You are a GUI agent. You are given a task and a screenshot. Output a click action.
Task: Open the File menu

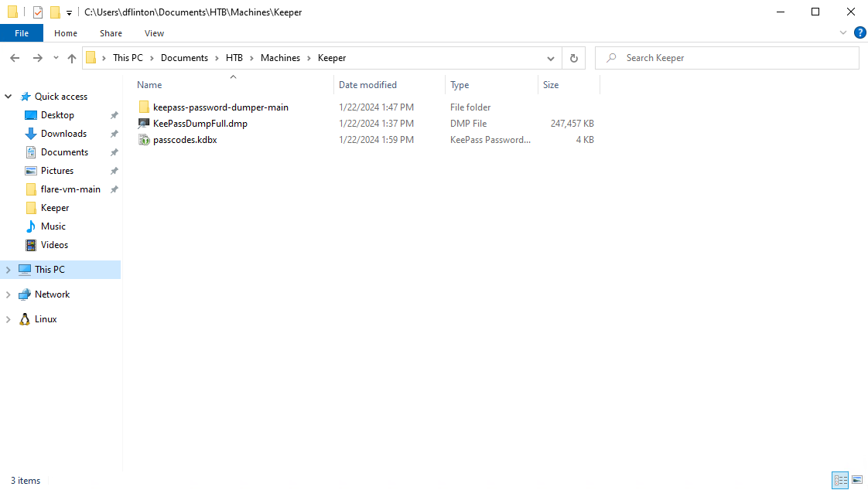(x=22, y=33)
